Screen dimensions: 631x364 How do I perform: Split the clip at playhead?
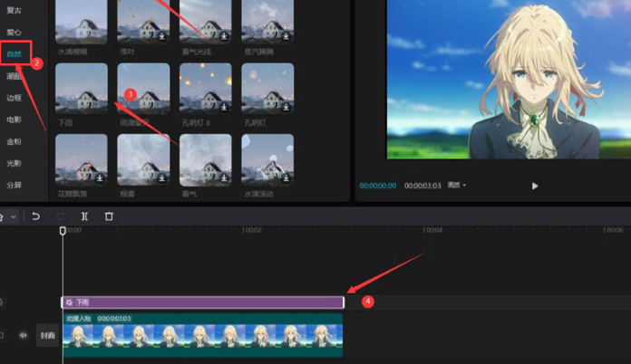[x=84, y=216]
